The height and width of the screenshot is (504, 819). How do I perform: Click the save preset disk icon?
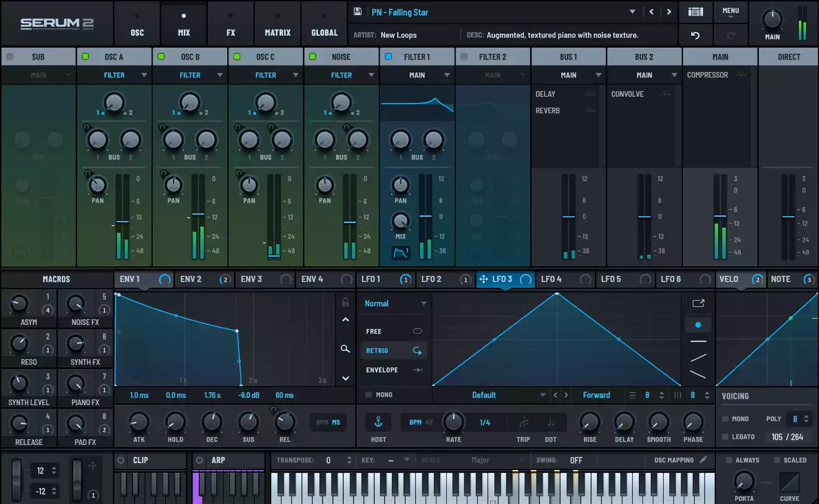[x=357, y=11]
